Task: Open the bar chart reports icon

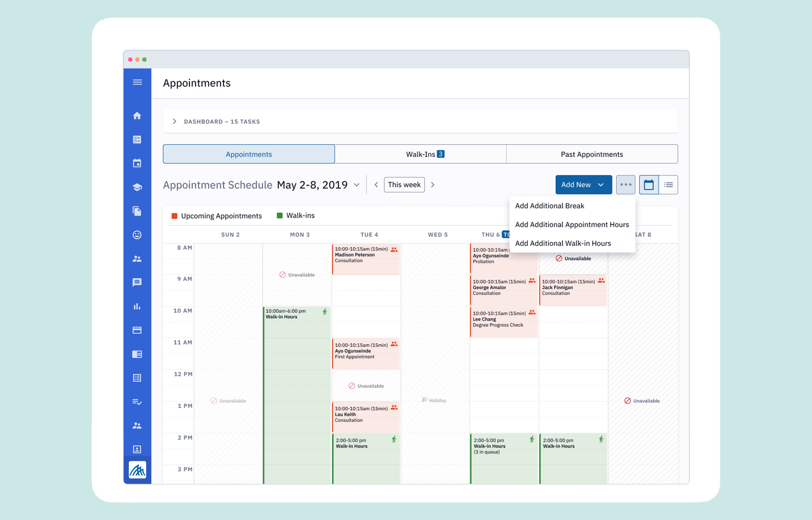Action: (x=137, y=306)
